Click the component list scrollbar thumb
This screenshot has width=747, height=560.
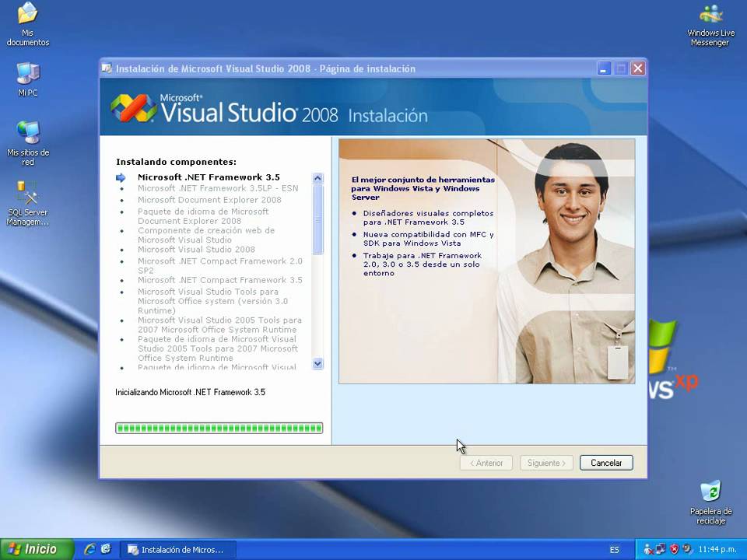point(317,219)
